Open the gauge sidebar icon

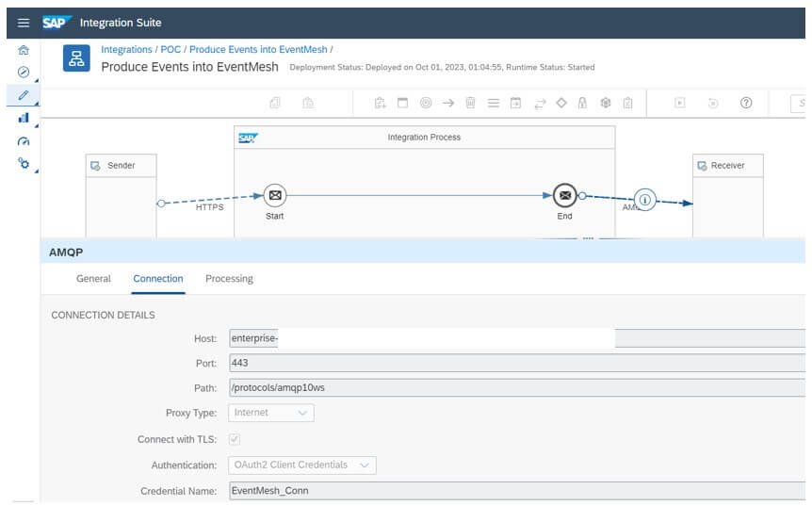pyautogui.click(x=24, y=141)
